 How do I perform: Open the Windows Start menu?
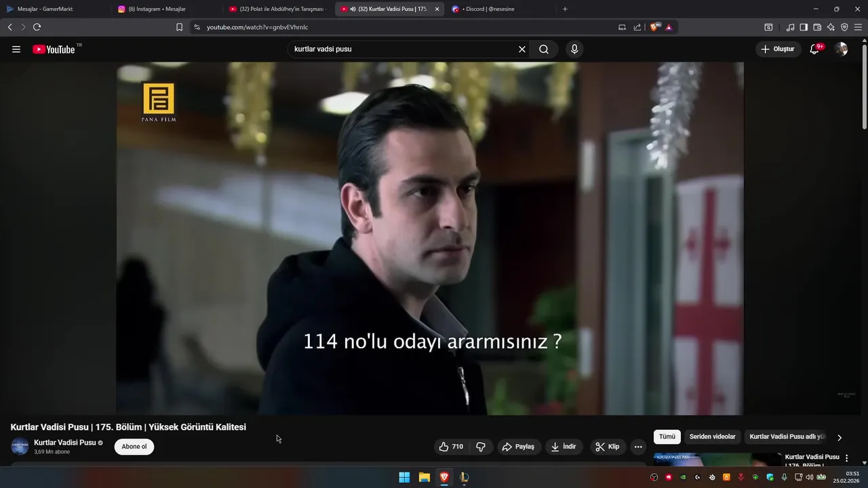point(404,477)
